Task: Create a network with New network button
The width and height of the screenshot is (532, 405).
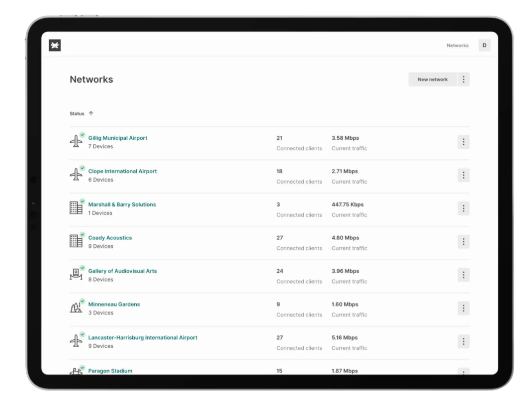Action: [433, 80]
